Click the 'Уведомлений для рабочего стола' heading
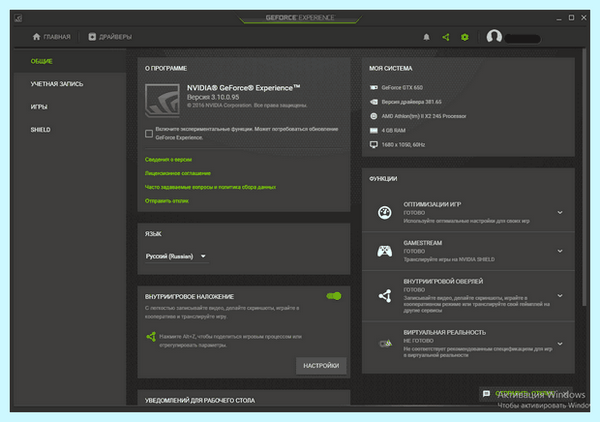600x422 pixels. (x=200, y=400)
